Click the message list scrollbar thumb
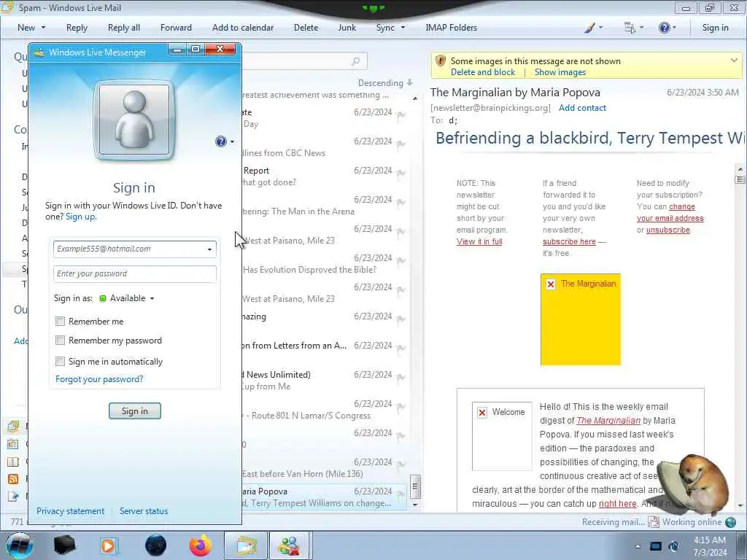Viewport: 747px width, 560px height. [415, 486]
